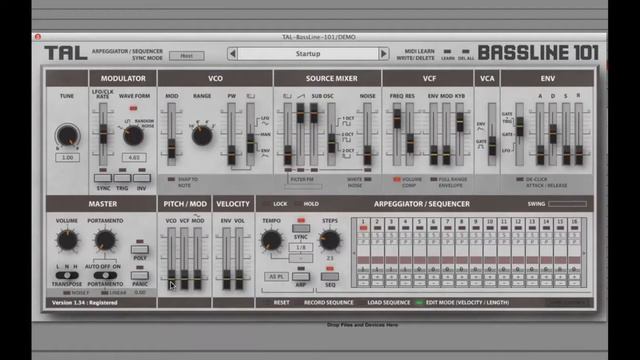
Task: Click RESET in the sequencer footer
Action: pos(281,302)
